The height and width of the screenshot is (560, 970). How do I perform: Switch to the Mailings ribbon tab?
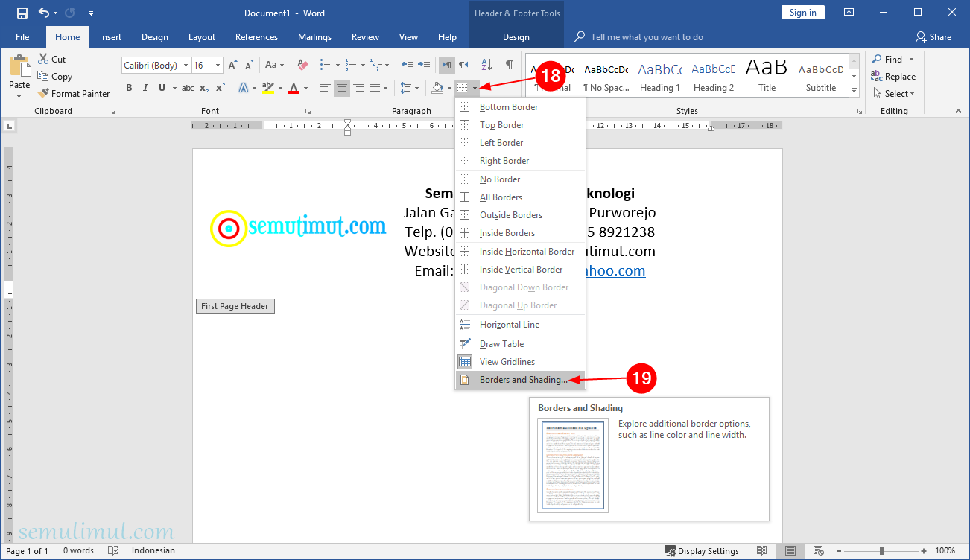[314, 36]
